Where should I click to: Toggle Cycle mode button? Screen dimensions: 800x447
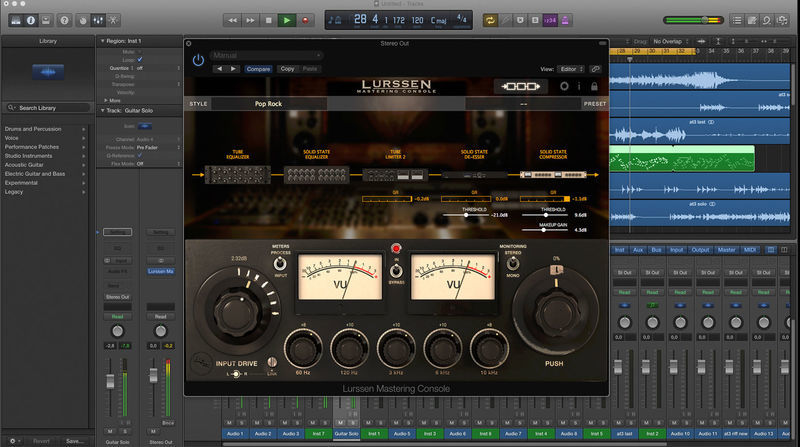point(490,20)
